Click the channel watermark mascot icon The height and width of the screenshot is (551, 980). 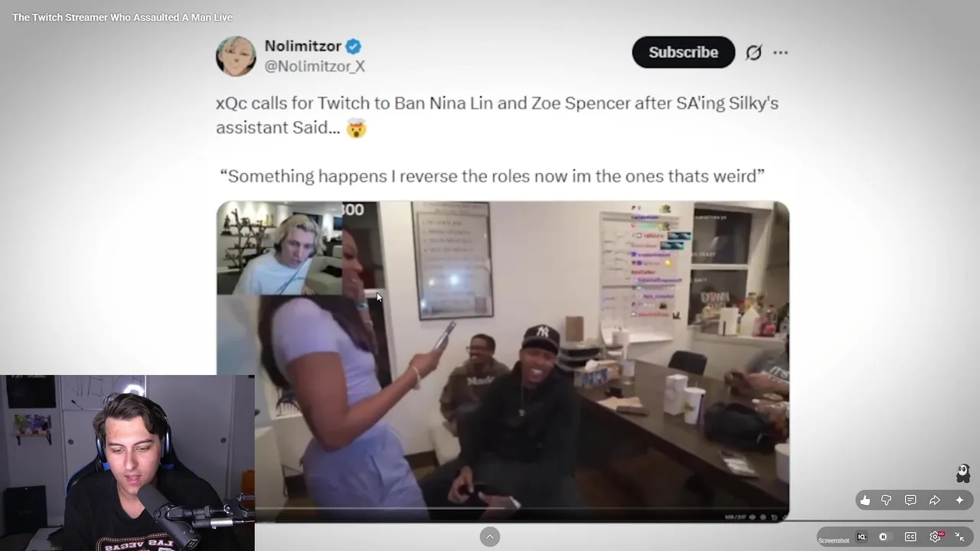coord(963,473)
